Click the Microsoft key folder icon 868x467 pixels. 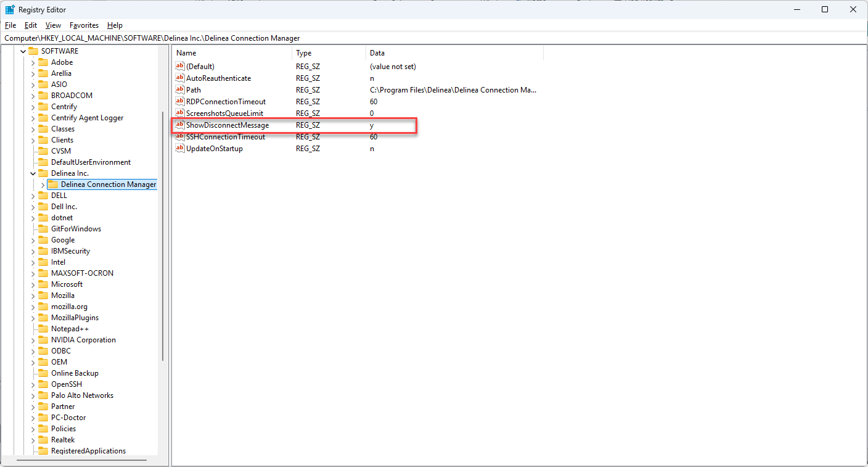(x=43, y=284)
